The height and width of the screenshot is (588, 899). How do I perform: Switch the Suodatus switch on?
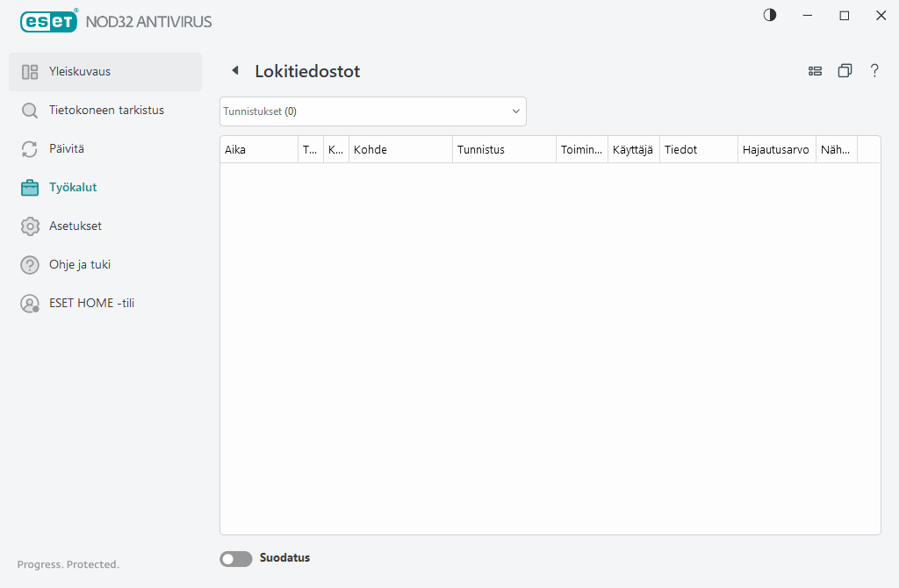tap(235, 558)
